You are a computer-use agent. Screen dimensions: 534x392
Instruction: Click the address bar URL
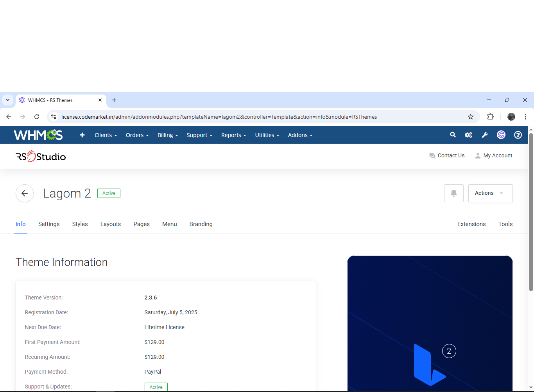click(219, 117)
